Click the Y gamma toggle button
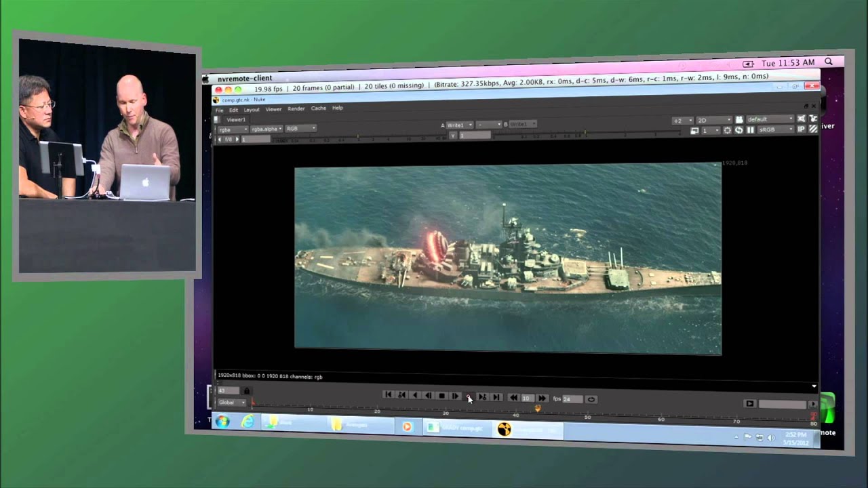Screen dimensions: 868x488 [452, 135]
